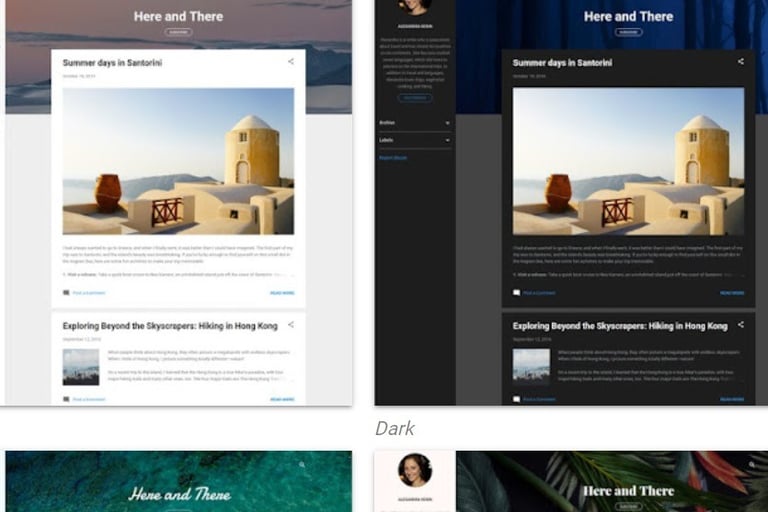Share Hong Kong post in Dark theme preview
Viewport: 768px width, 512px height.
point(741,324)
